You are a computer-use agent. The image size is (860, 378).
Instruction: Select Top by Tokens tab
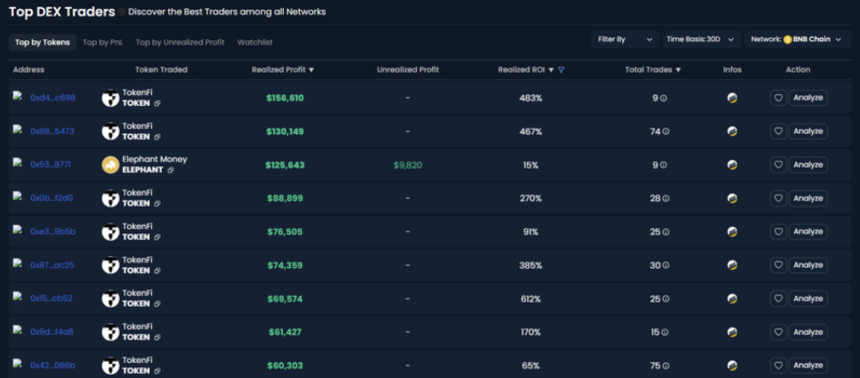coord(42,42)
